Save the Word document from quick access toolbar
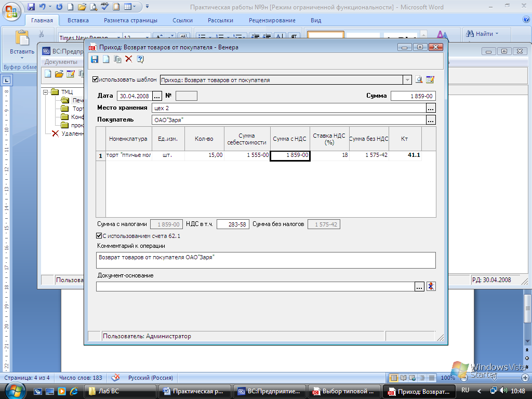This screenshot has height=399, width=532. 31,6
